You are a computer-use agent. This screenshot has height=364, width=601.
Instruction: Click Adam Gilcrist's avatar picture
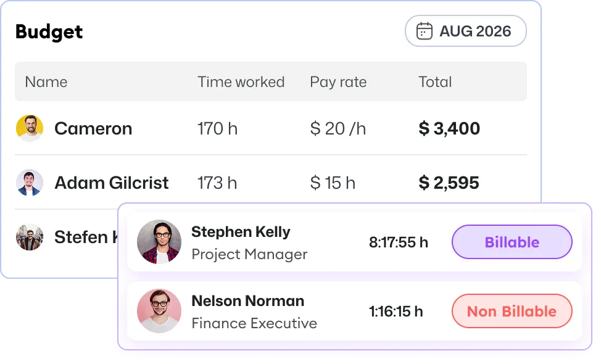point(30,183)
